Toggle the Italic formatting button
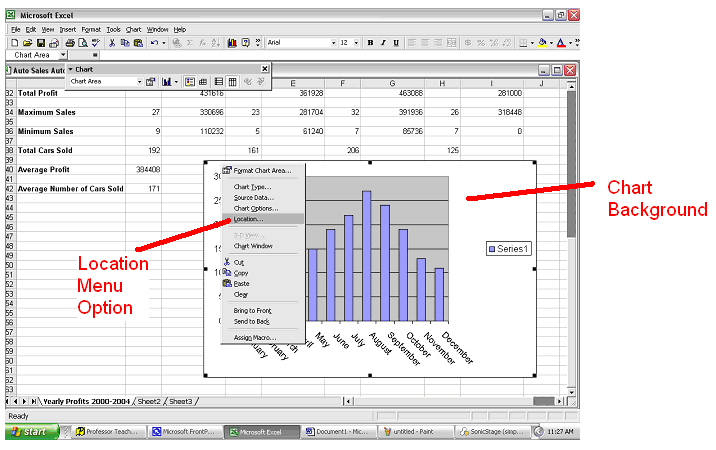The image size is (716, 450). pos(383,43)
